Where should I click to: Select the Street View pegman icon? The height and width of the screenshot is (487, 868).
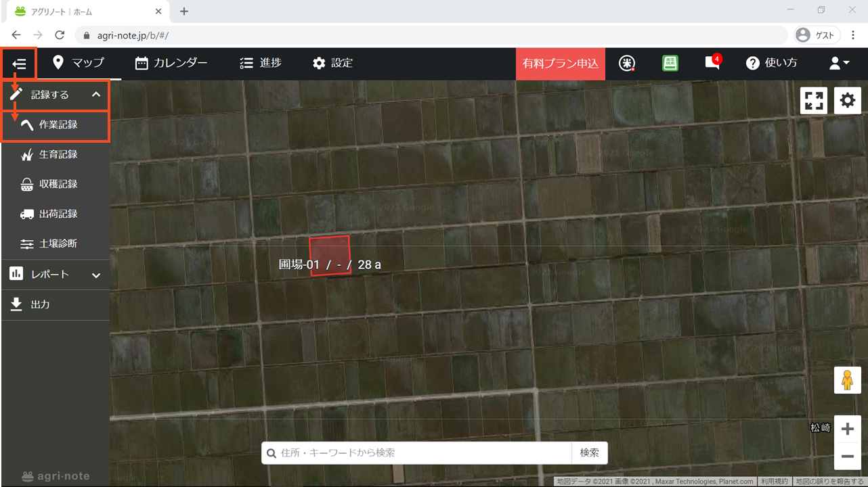[x=847, y=380]
